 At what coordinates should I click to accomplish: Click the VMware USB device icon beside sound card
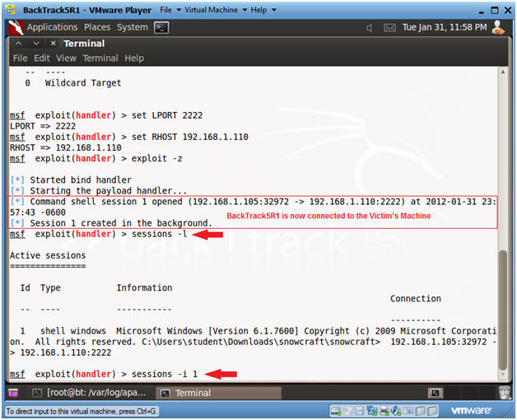(408, 411)
